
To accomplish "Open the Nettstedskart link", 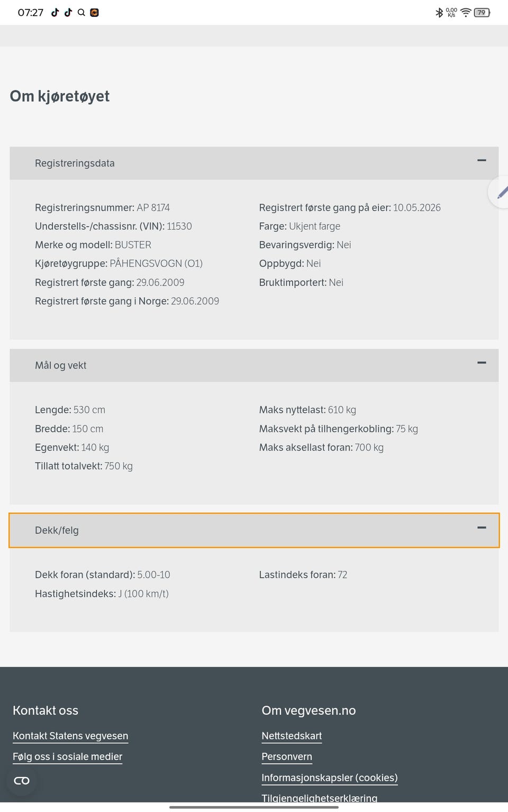I will pyautogui.click(x=292, y=736).
